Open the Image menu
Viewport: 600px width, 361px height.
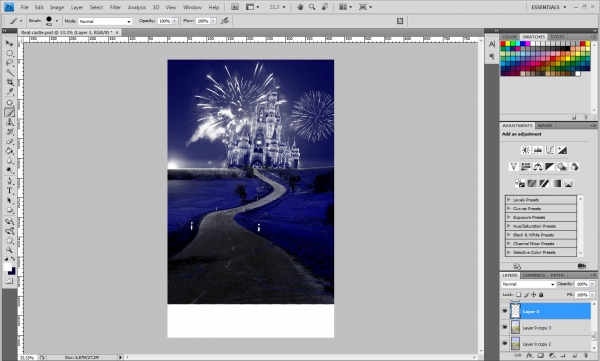pyautogui.click(x=57, y=7)
